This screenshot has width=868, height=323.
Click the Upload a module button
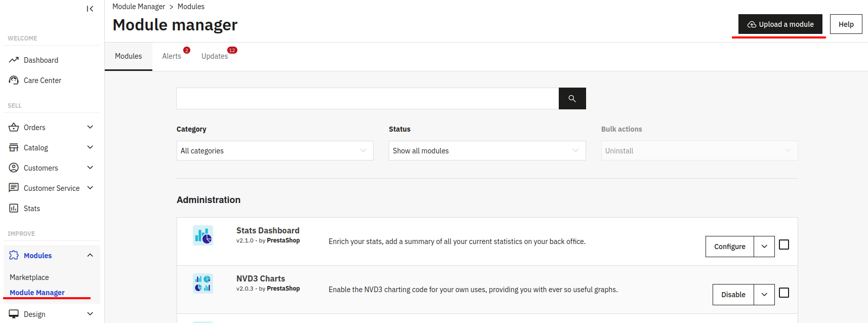[780, 24]
